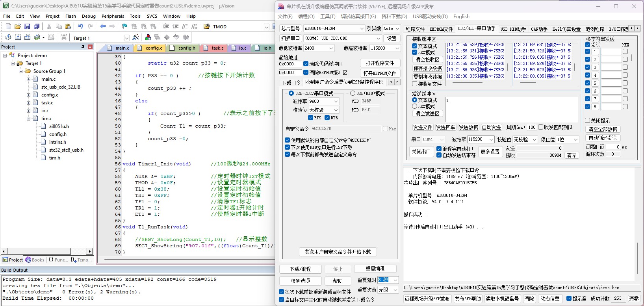644x306 pixels.
Task: Open Options for Target wand icon
Action: click(x=135, y=37)
